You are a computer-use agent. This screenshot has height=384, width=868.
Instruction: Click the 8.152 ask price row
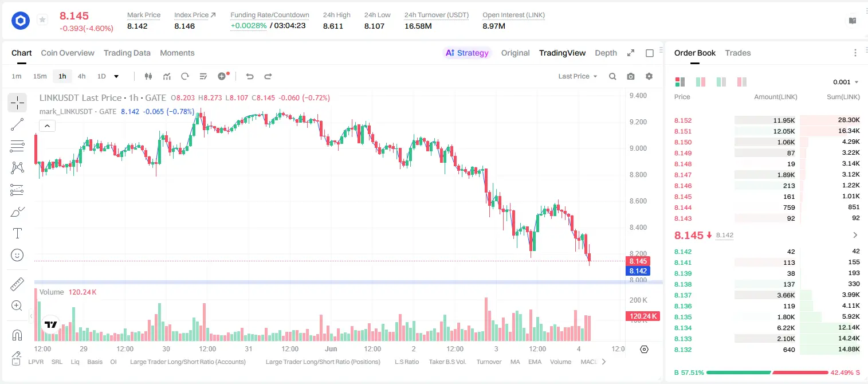tap(767, 120)
